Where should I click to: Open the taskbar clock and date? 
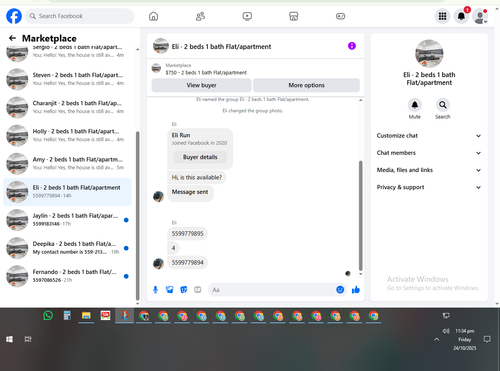(465, 339)
